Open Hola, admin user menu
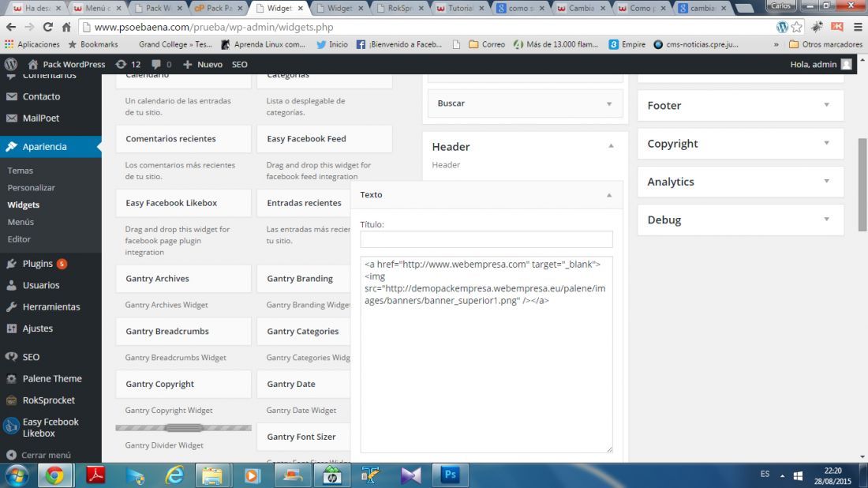Viewport: 868px width, 488px height. [x=821, y=64]
